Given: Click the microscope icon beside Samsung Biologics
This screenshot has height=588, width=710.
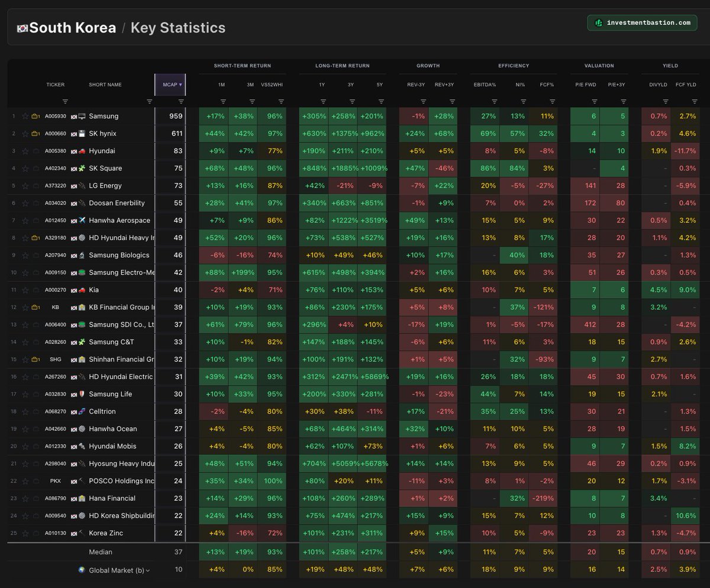Looking at the screenshot, I should tap(82, 256).
